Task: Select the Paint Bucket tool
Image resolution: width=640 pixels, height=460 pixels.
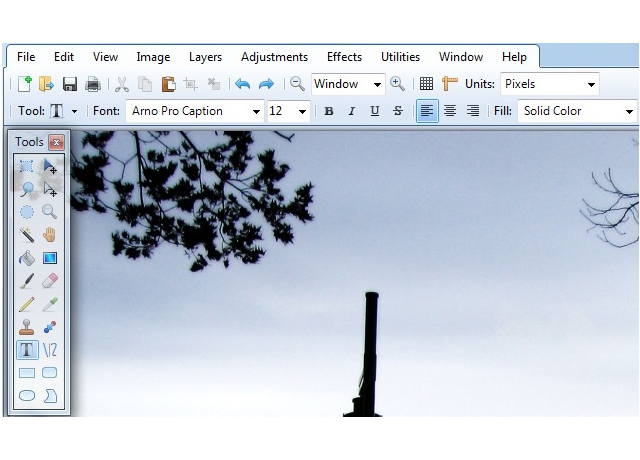Action: [27, 258]
